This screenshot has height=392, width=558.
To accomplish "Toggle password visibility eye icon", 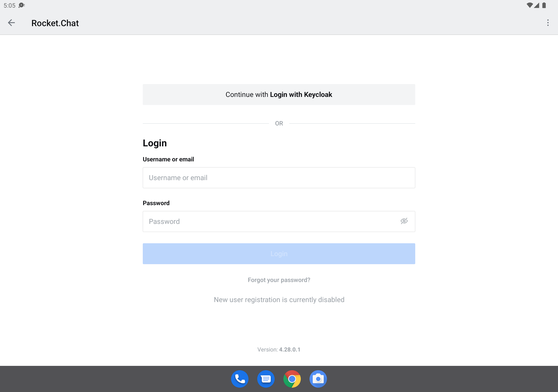I will [x=404, y=221].
